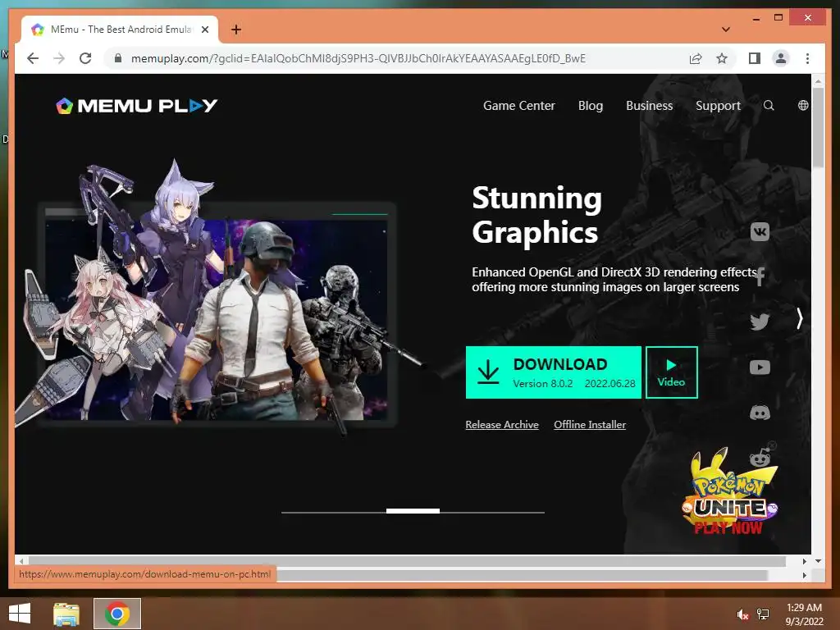Click the MEmu Play logo
The width and height of the screenshot is (840, 630).
pyautogui.click(x=137, y=106)
